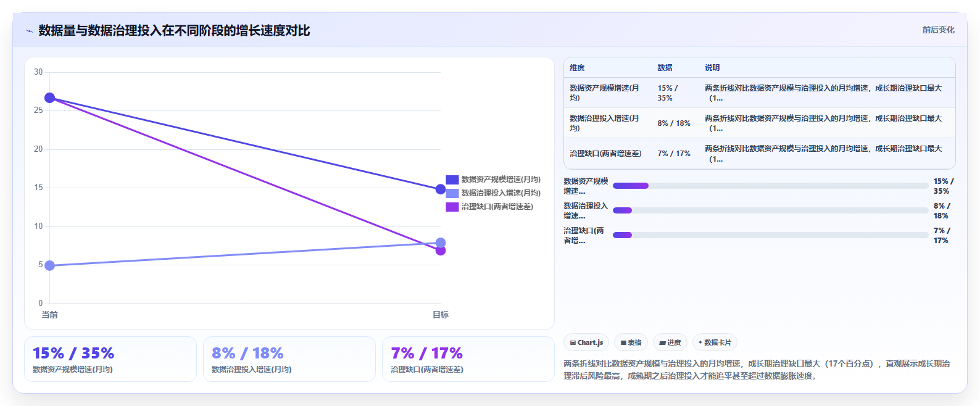Image resolution: width=980 pixels, height=406 pixels.
Task: Select the 治理缺口(两者增速差) table row
Action: [x=760, y=154]
